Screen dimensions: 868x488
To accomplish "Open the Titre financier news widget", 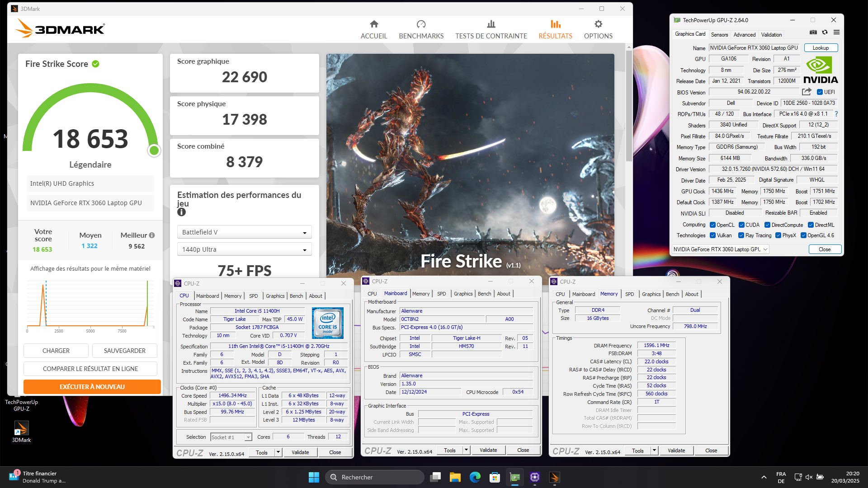I will point(38,477).
